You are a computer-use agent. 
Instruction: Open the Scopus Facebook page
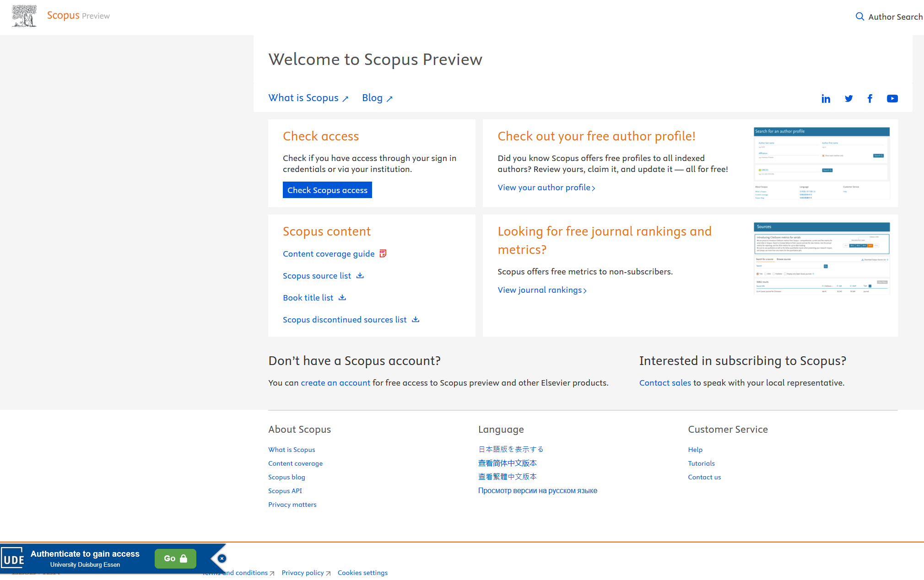870,98
